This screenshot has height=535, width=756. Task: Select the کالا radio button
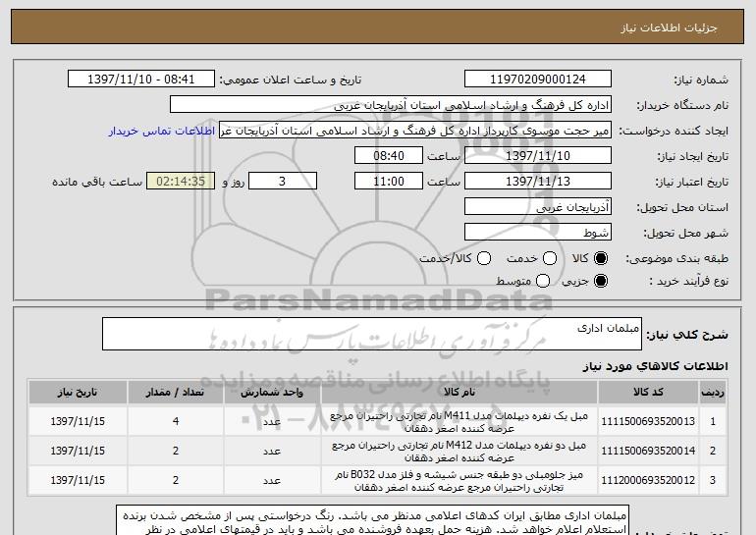point(601,258)
